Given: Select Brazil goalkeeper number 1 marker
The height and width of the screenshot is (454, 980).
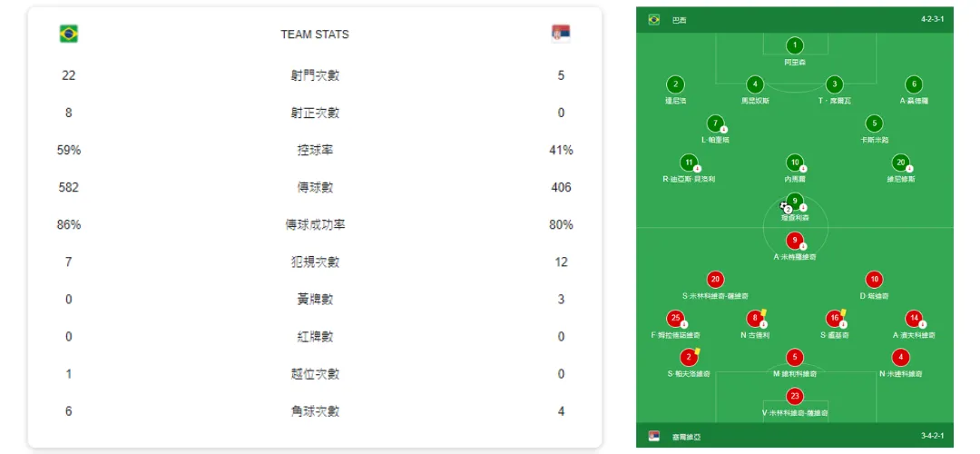Looking at the screenshot, I should (x=795, y=45).
